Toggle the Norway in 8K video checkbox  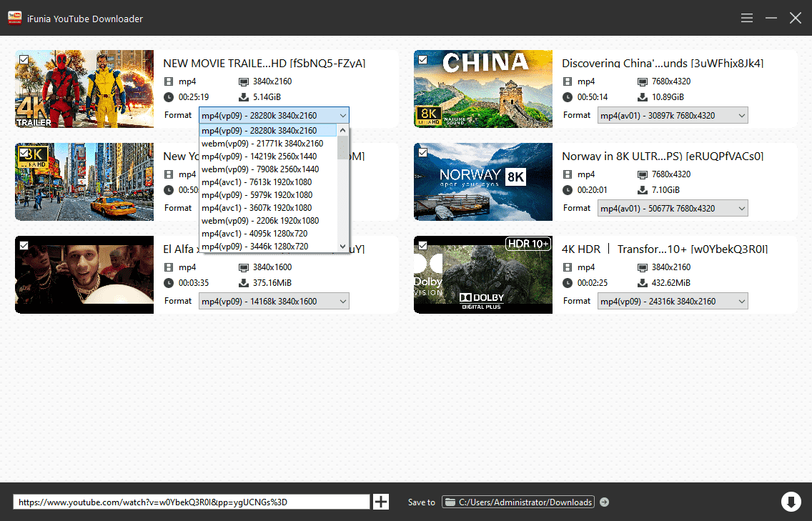click(x=422, y=153)
